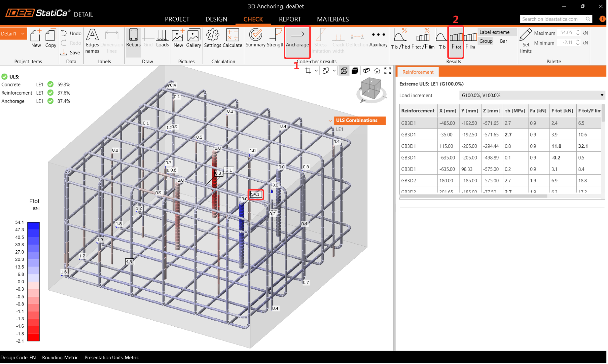This screenshot has width=608, height=364.
Task: Toggle the Group label mode
Action: [486, 41]
